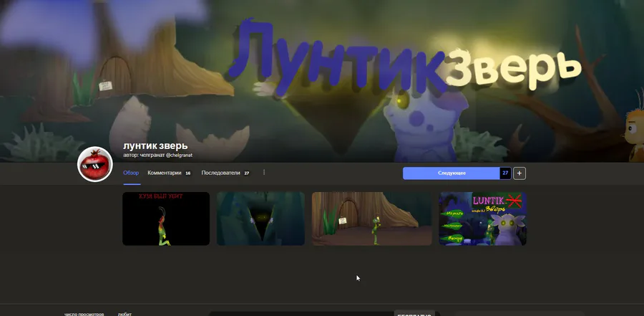Open the Последователи tab

pos(220,173)
